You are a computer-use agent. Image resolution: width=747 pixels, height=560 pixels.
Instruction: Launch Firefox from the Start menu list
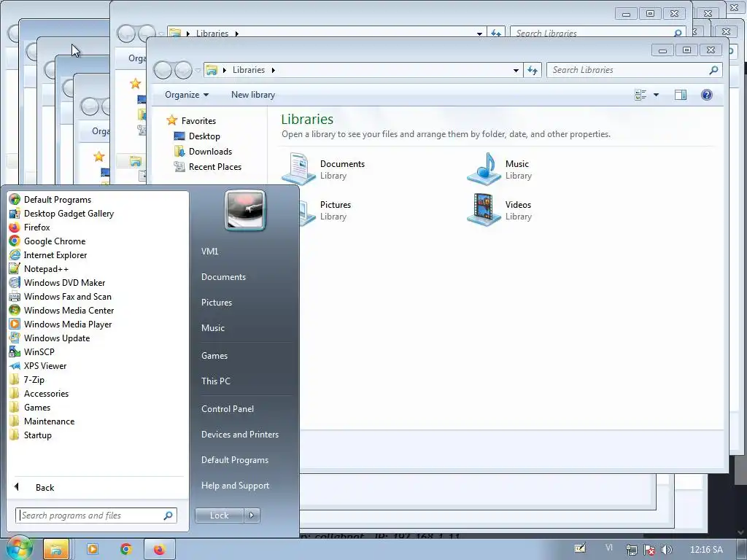pos(36,227)
